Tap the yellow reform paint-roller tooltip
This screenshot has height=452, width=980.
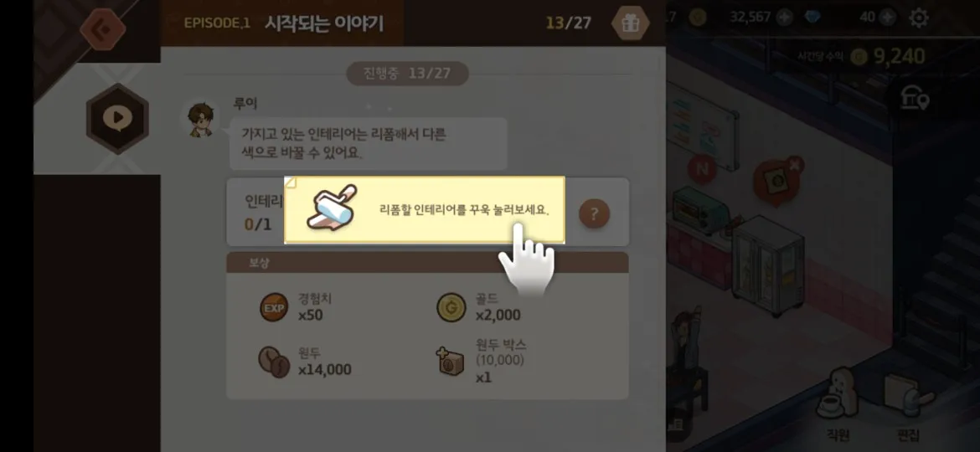[425, 210]
